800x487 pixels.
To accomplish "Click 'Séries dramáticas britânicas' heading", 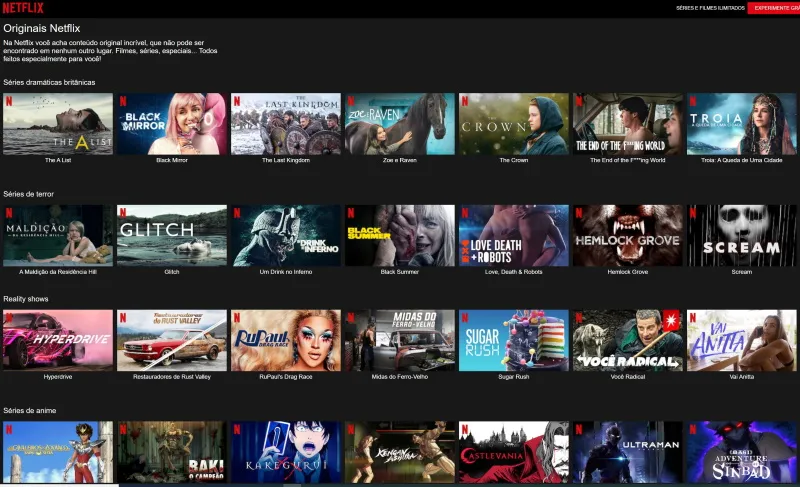I will (49, 82).
